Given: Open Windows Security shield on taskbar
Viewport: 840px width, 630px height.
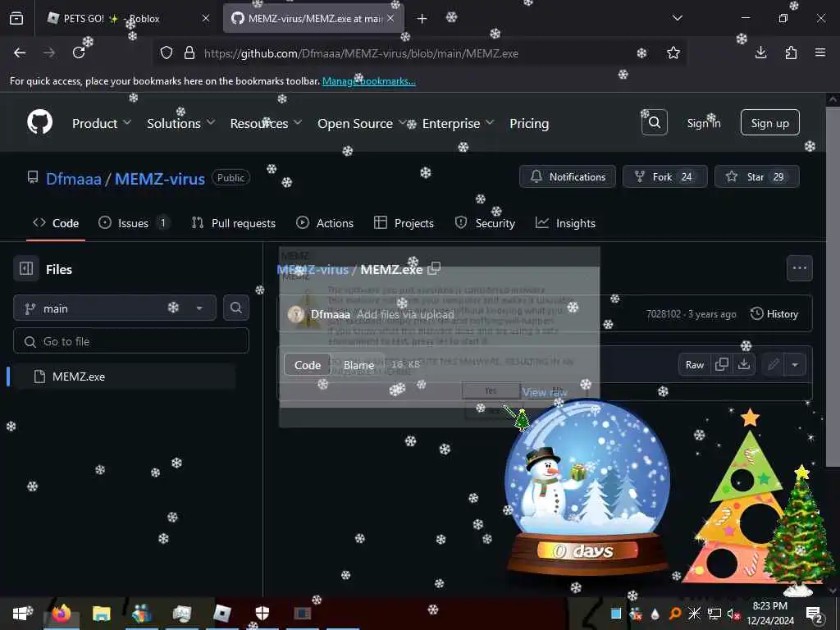Looking at the screenshot, I should click(262, 613).
